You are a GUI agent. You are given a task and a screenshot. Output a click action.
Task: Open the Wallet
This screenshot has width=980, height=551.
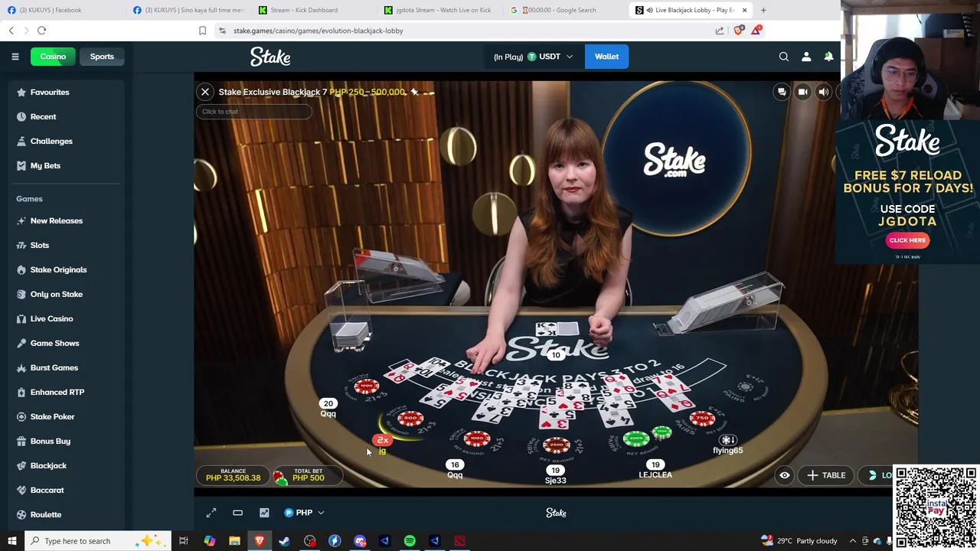pos(606,57)
